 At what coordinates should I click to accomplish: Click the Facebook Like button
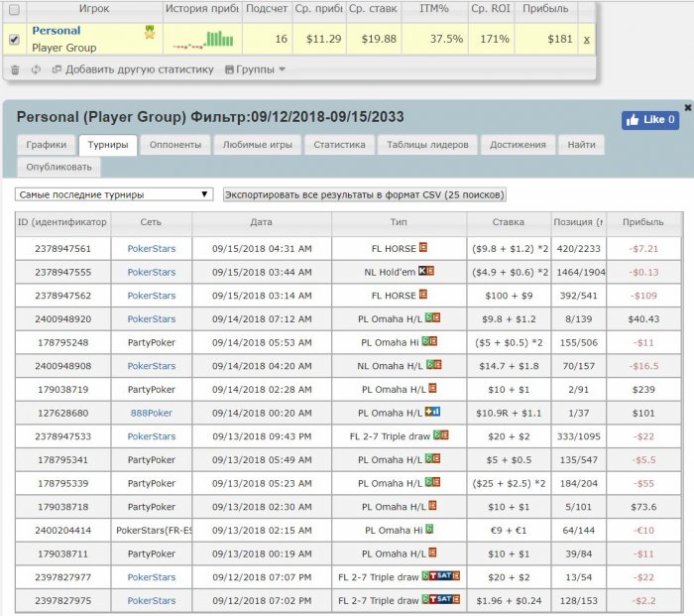click(x=649, y=120)
